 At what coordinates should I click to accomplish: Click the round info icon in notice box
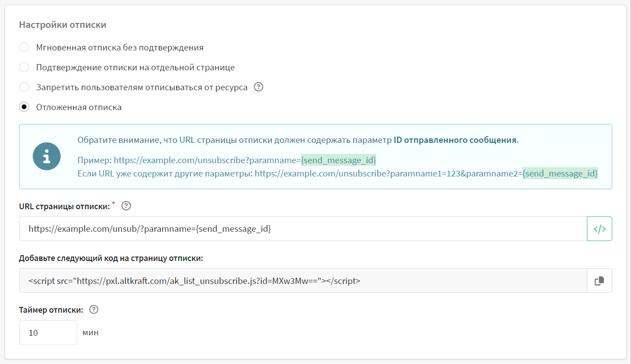[46, 157]
